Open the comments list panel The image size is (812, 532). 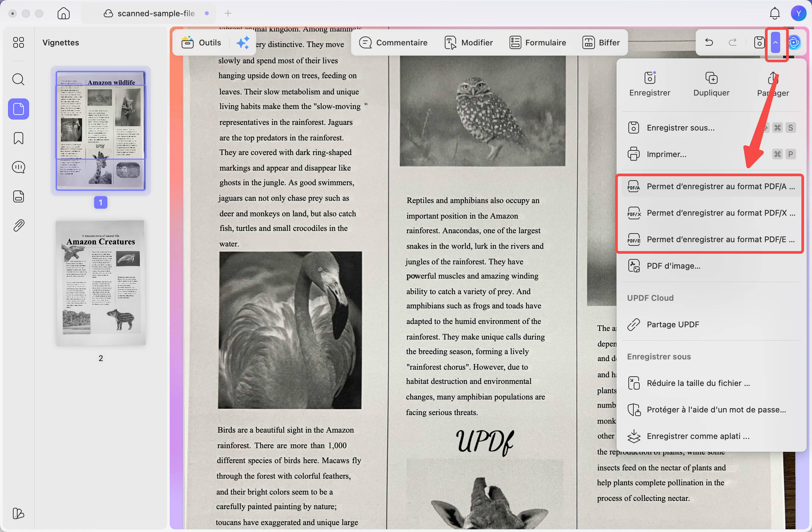(x=19, y=167)
